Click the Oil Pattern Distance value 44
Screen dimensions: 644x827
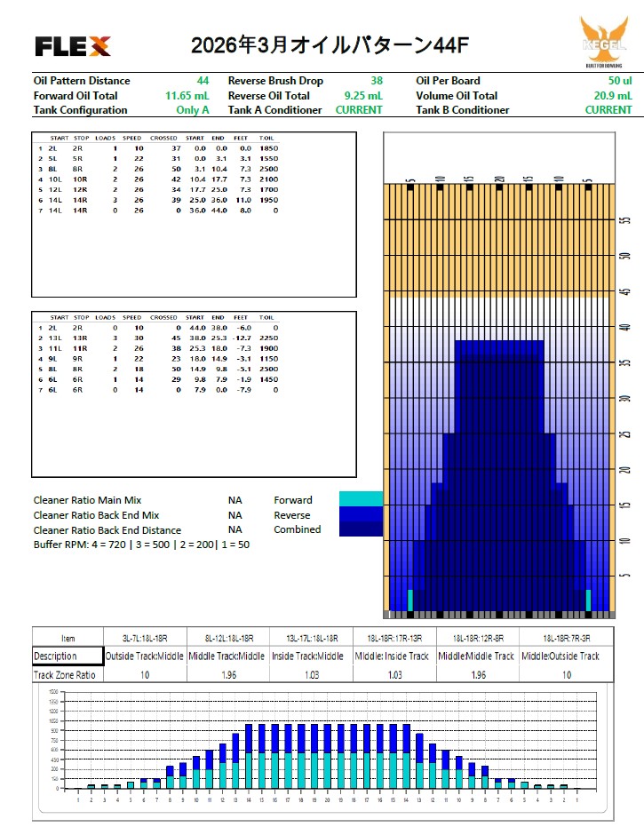203,81
